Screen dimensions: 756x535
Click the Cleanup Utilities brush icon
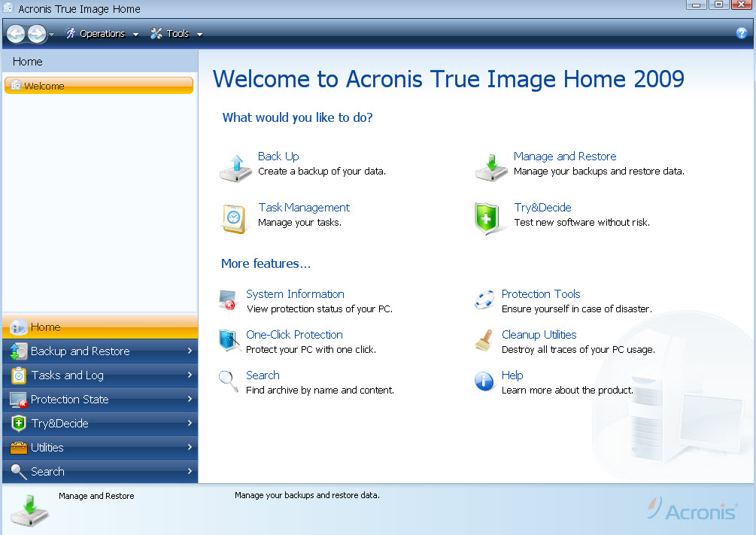pyautogui.click(x=484, y=341)
